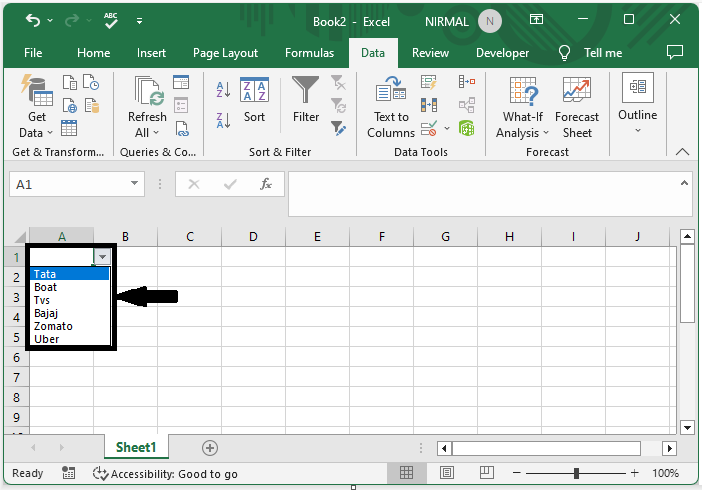
Task: Select Zomato from the dropdown list
Action: pos(69,326)
